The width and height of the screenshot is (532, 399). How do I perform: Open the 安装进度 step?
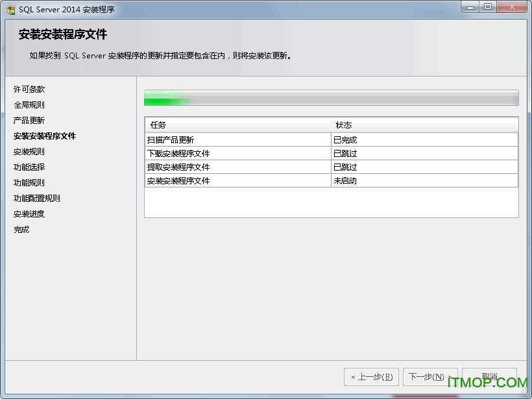click(x=29, y=213)
